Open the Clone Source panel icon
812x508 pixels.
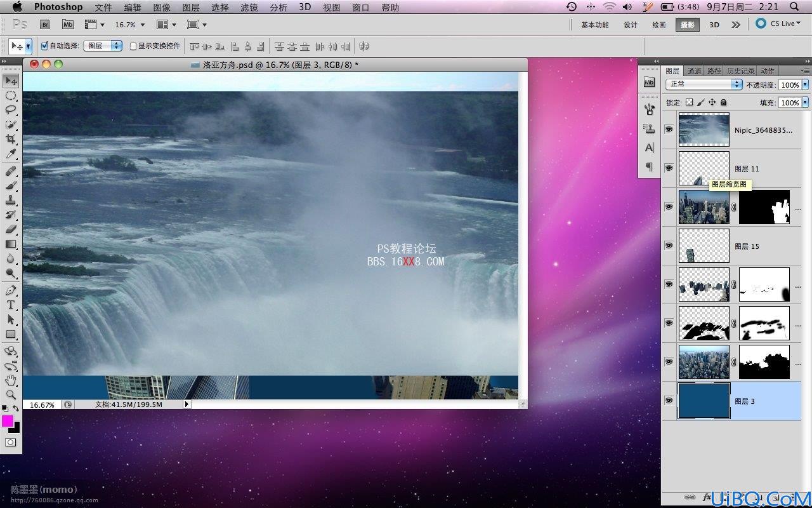[x=649, y=128]
